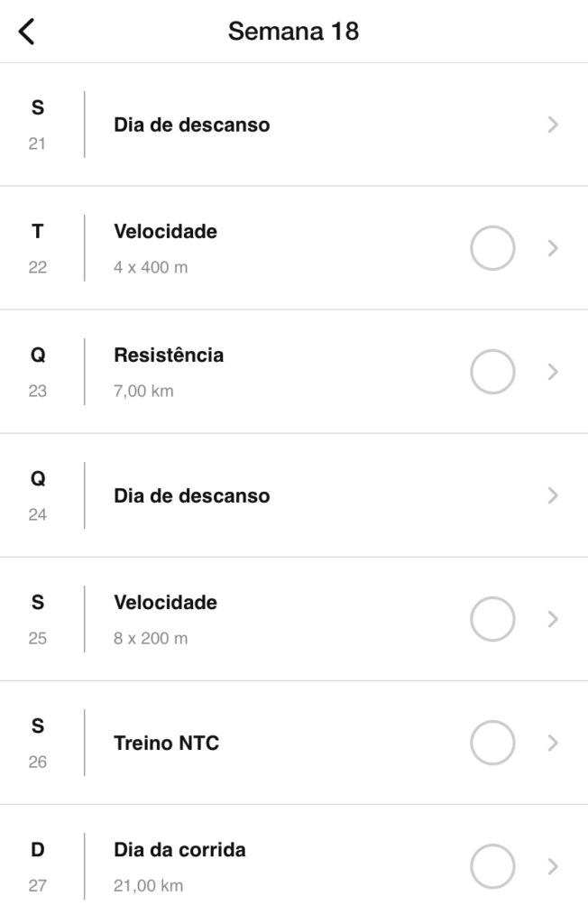Open the chevron beside Velocidade 8 x 200 m
The width and height of the screenshot is (588, 924).
click(554, 619)
